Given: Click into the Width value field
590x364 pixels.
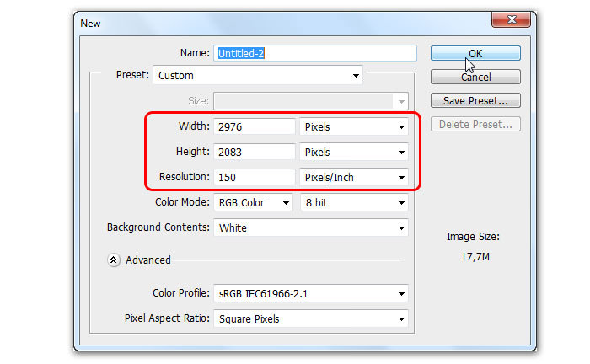Looking at the screenshot, I should [x=255, y=126].
